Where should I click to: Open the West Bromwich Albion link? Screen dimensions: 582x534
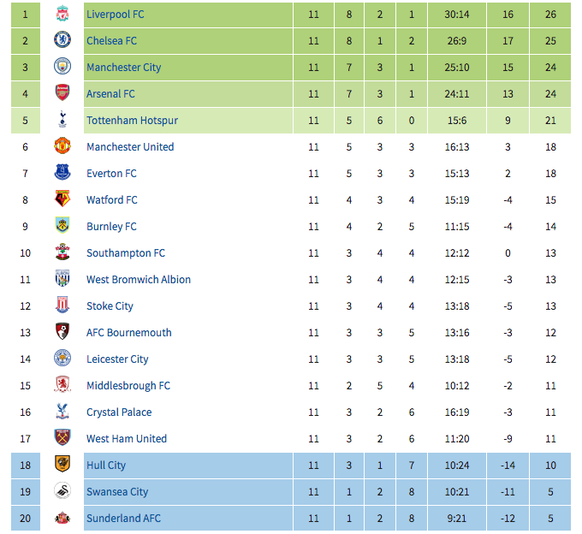(x=138, y=279)
